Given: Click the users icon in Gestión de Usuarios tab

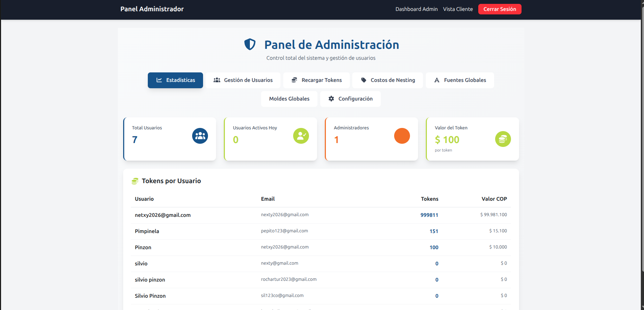Looking at the screenshot, I should [x=217, y=80].
